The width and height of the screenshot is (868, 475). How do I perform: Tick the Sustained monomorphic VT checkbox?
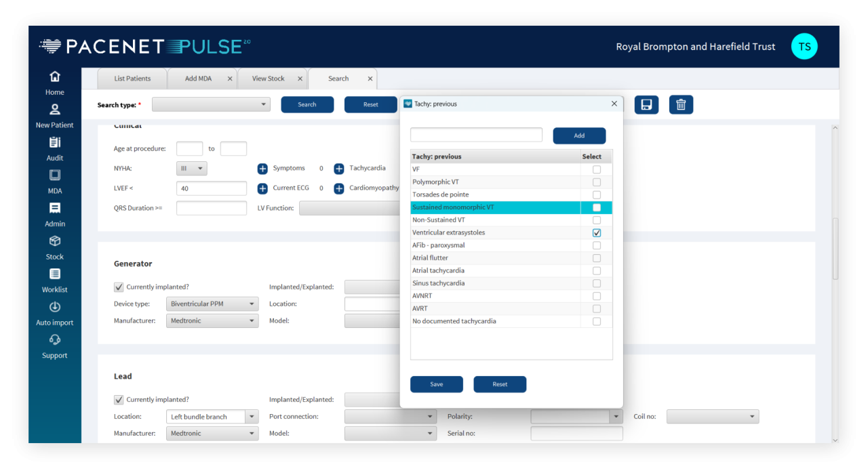pyautogui.click(x=597, y=207)
